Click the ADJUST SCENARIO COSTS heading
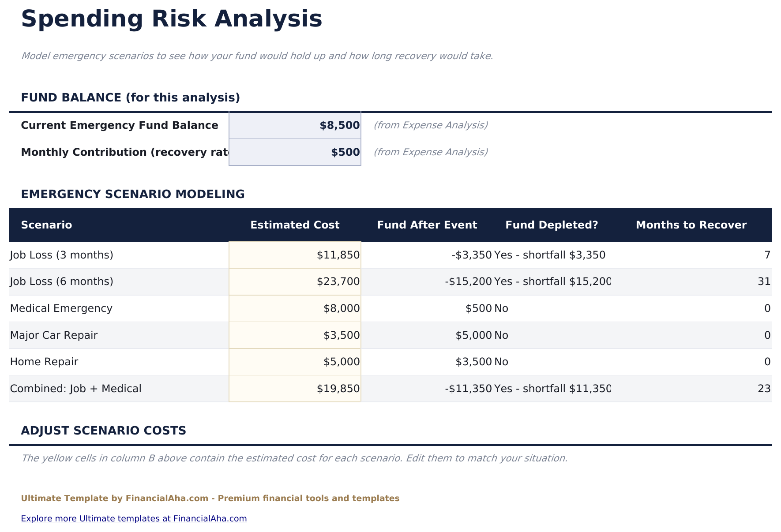The image size is (781, 532). (x=104, y=431)
